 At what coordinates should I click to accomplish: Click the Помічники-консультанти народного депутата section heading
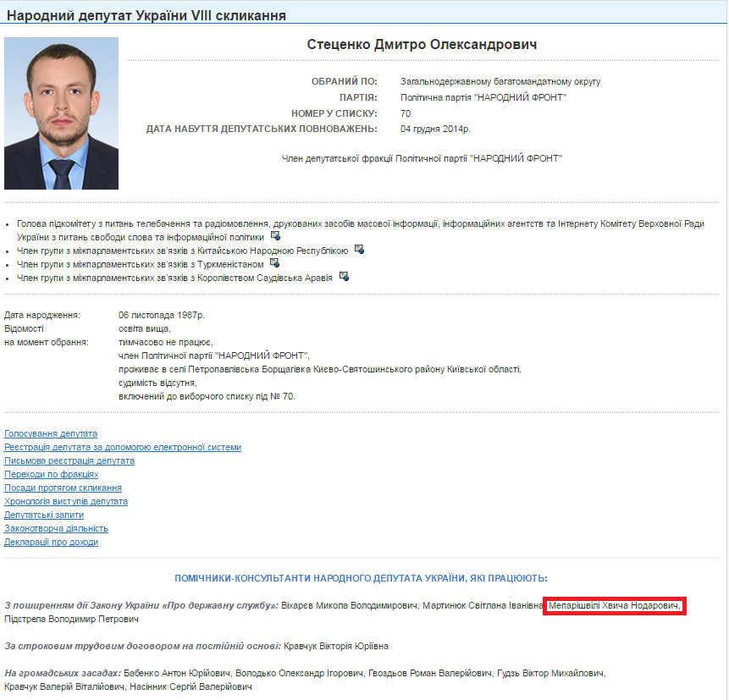coord(361,578)
